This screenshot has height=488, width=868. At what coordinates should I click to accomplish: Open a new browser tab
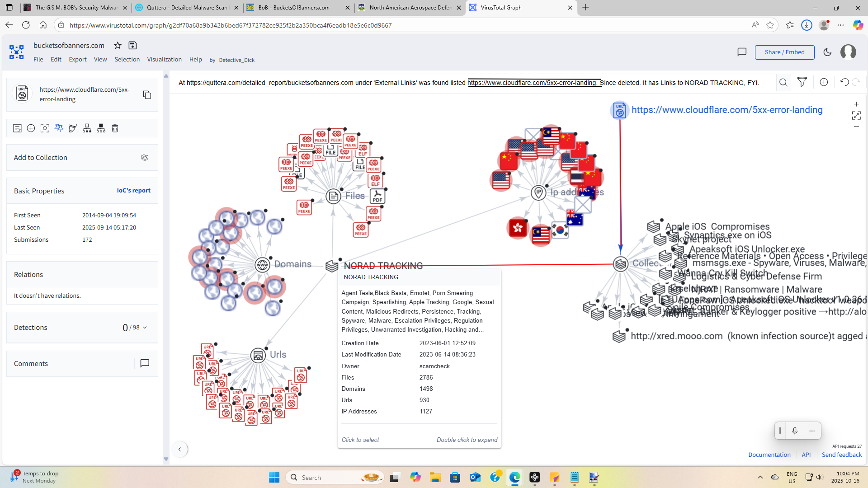coord(585,8)
